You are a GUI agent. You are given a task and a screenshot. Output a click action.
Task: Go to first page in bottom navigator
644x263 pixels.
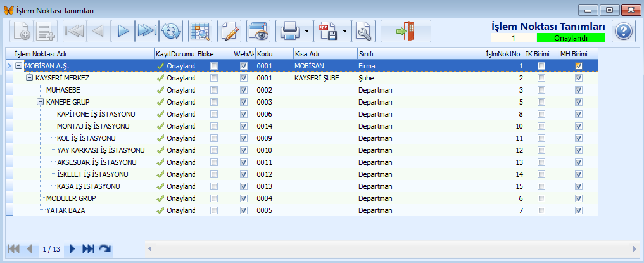click(x=13, y=248)
